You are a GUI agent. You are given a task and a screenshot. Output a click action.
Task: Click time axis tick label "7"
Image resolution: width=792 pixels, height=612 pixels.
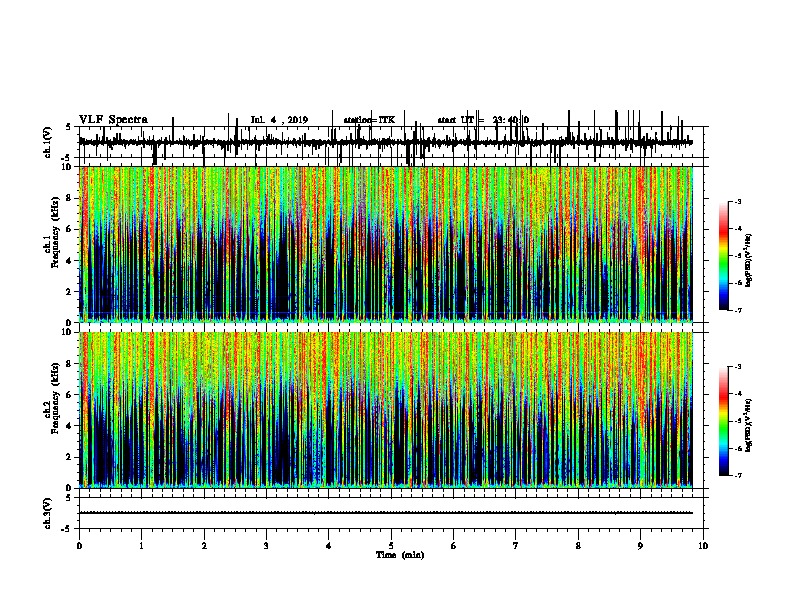coord(516,546)
